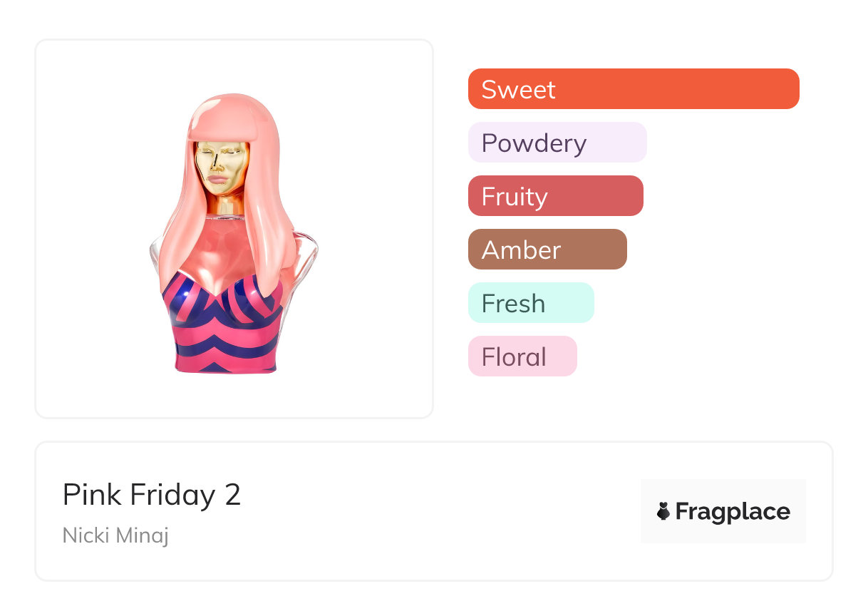Click the Floral accord bar
The image size is (868, 616).
pyautogui.click(x=522, y=356)
